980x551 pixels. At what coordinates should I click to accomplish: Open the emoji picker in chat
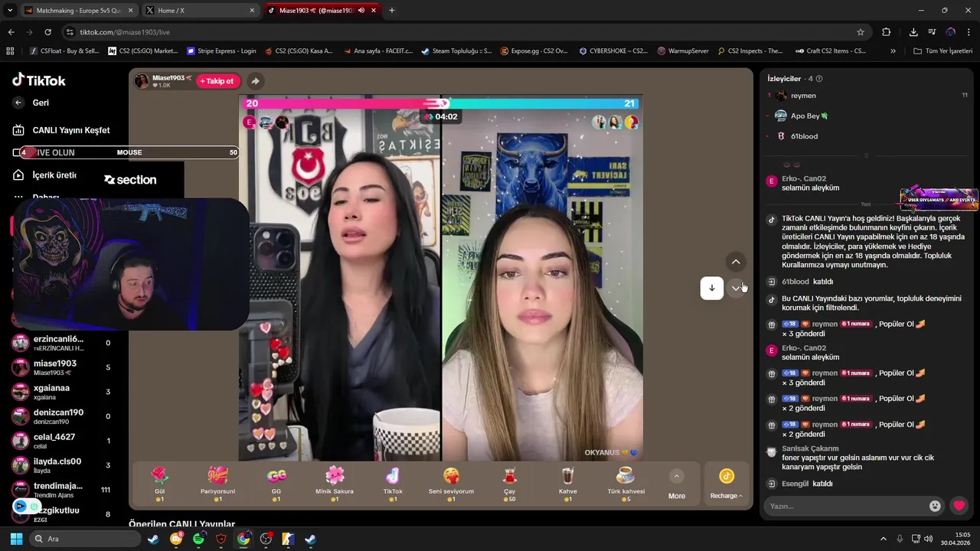(x=935, y=506)
